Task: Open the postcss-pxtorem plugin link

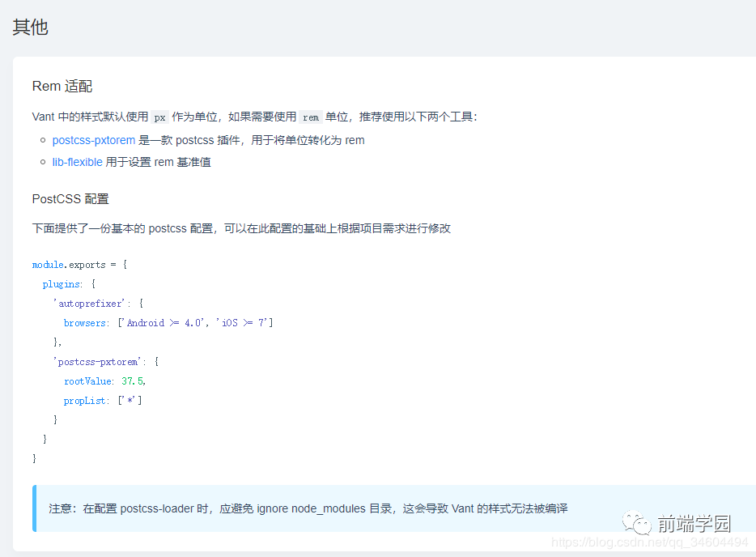Action: point(93,140)
